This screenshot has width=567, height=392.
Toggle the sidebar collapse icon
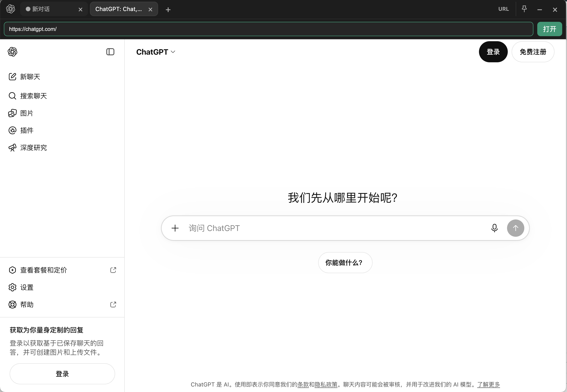point(110,52)
